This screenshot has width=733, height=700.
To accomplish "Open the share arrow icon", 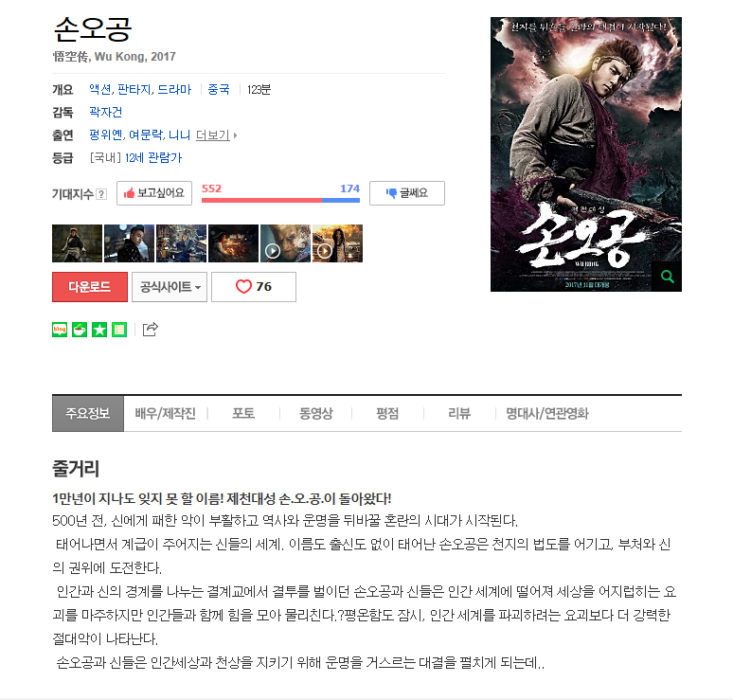I will click(150, 330).
